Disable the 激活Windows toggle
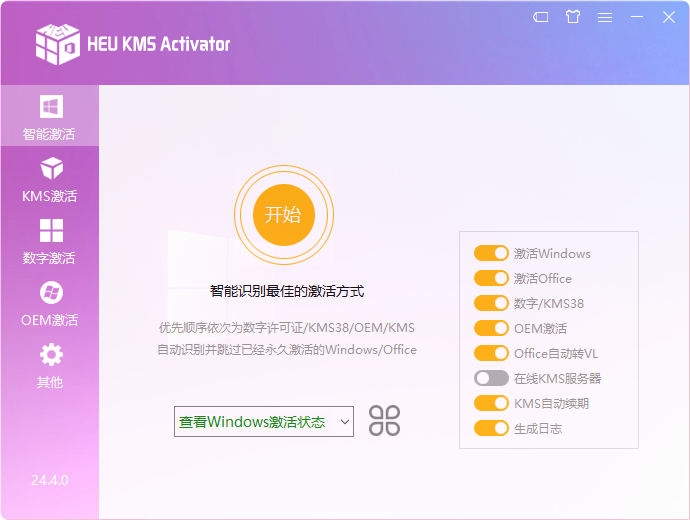 (491, 253)
